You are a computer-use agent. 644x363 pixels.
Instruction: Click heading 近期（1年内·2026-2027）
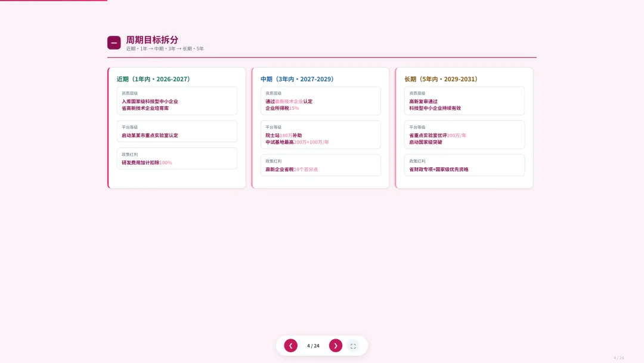[153, 79]
